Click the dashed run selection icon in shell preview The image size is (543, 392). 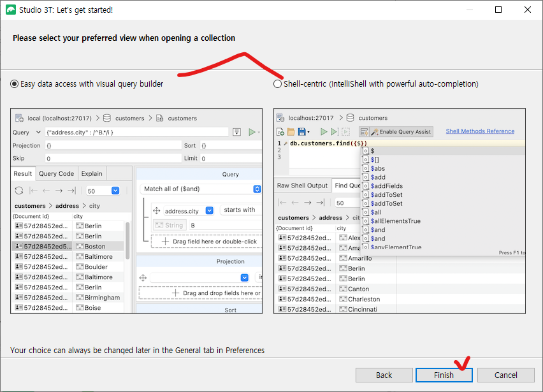(345, 131)
